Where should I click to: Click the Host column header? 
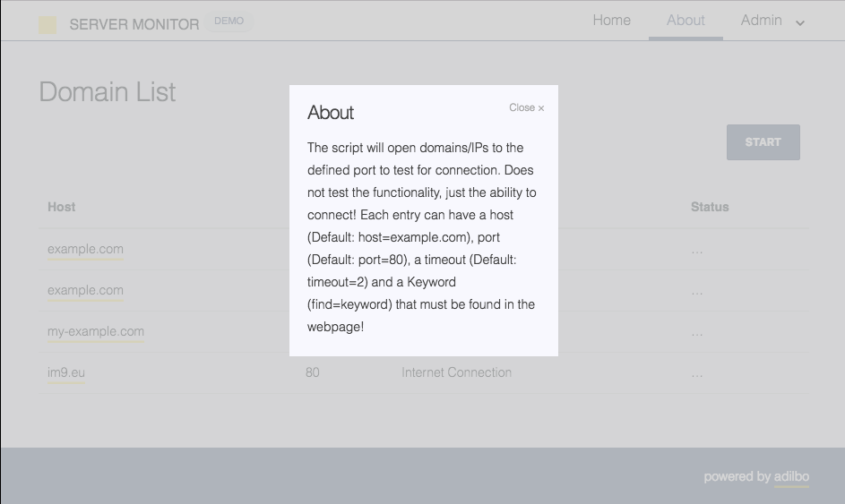pyautogui.click(x=62, y=207)
